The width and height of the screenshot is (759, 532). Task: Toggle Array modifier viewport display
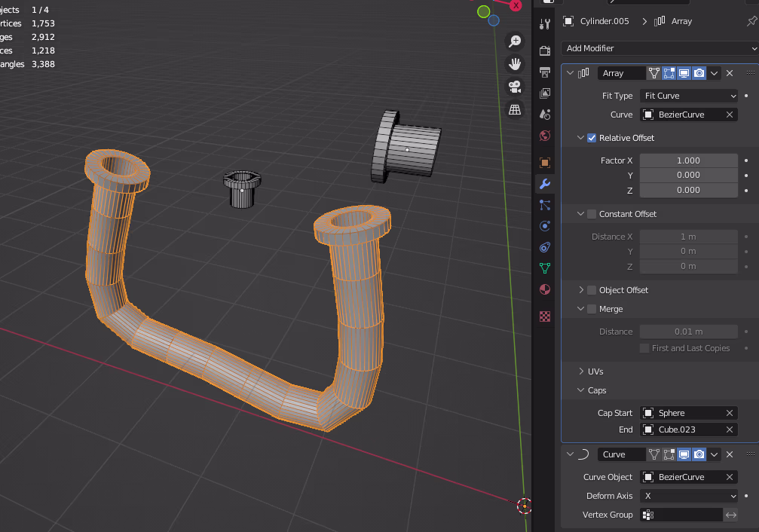[x=684, y=73]
